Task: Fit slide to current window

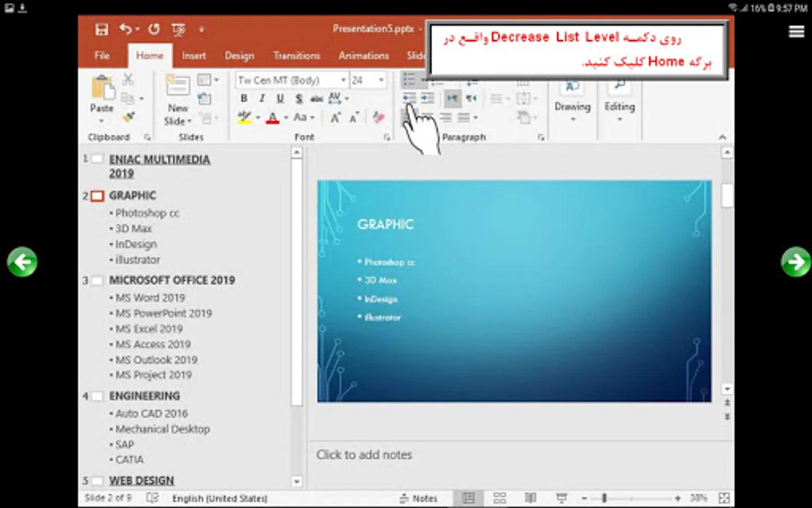Action: tap(724, 498)
